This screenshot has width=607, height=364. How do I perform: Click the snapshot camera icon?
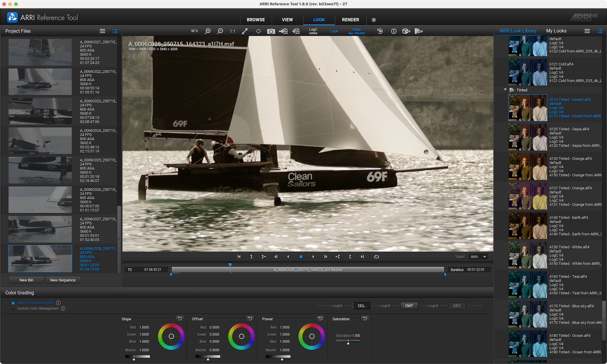[x=271, y=31]
